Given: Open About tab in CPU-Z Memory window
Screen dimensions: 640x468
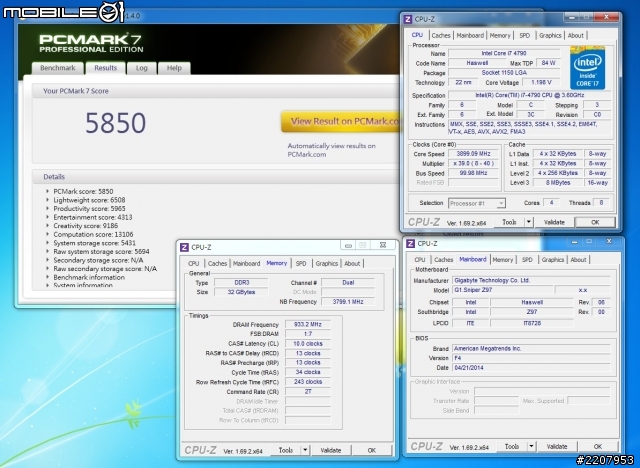Looking at the screenshot, I should click(352, 264).
